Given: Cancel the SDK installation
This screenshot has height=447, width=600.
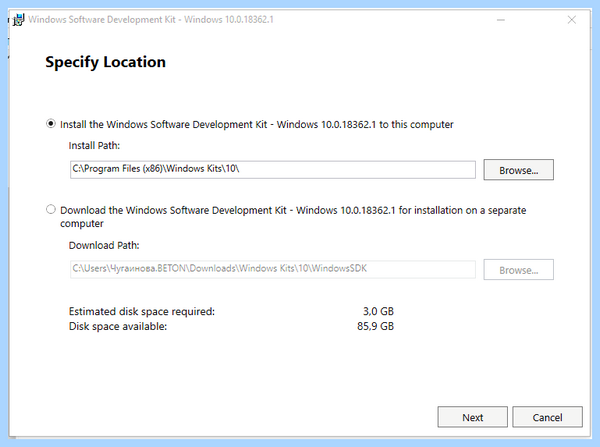Looking at the screenshot, I should (548, 417).
